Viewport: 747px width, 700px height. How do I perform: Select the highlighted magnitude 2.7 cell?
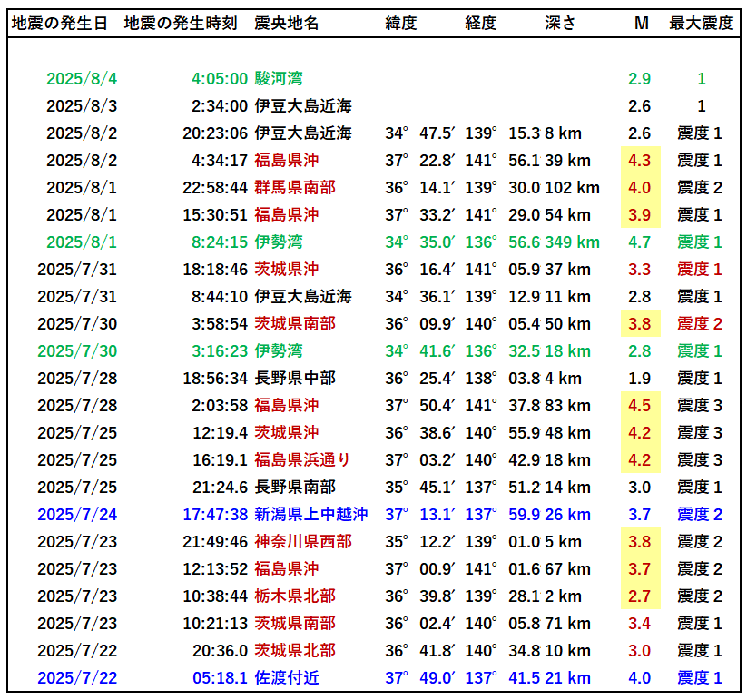tap(640, 596)
